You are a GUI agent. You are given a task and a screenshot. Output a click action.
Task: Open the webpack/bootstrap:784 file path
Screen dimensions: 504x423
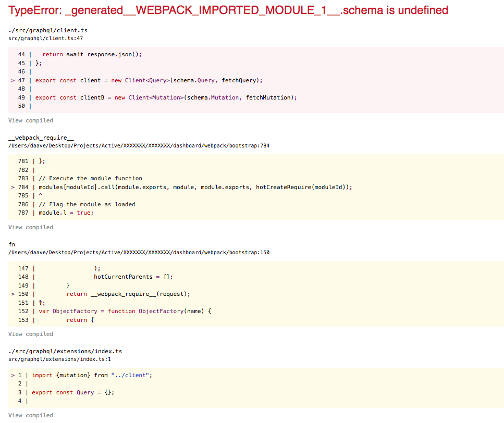pyautogui.click(x=139, y=145)
